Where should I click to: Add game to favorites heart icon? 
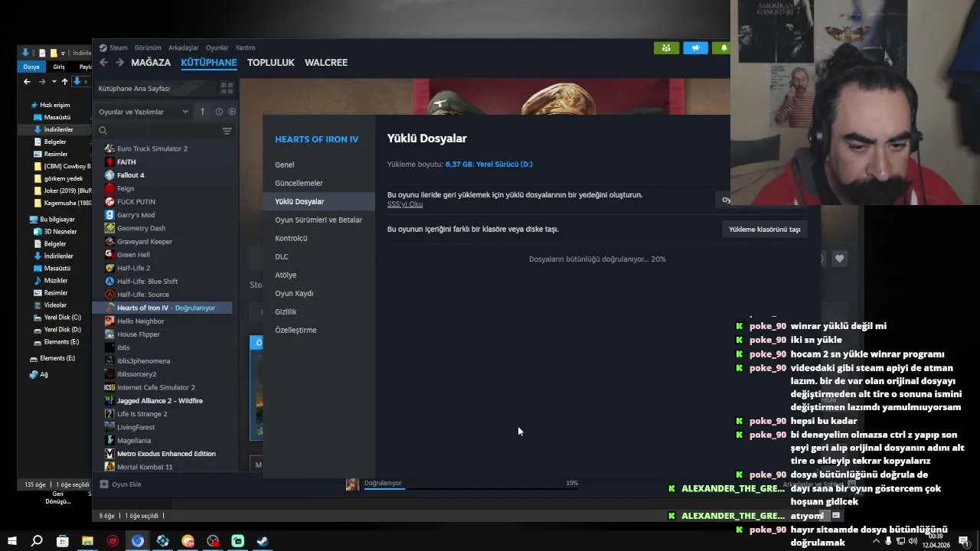point(840,259)
